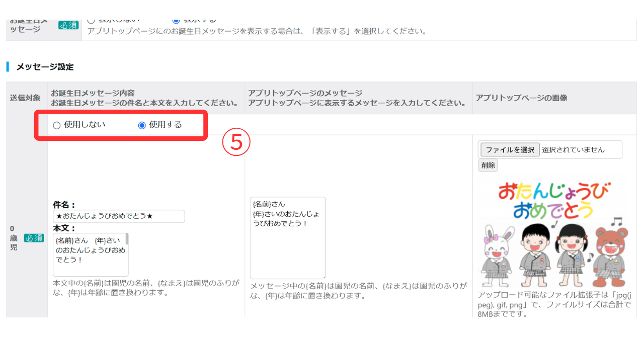The width and height of the screenshot is (644, 337).
Task: Click the 送信対象 column header
Action: pos(25,98)
